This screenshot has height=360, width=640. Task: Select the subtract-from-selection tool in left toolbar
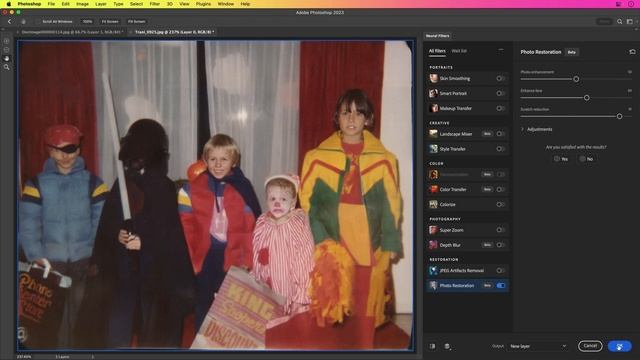coord(7,50)
